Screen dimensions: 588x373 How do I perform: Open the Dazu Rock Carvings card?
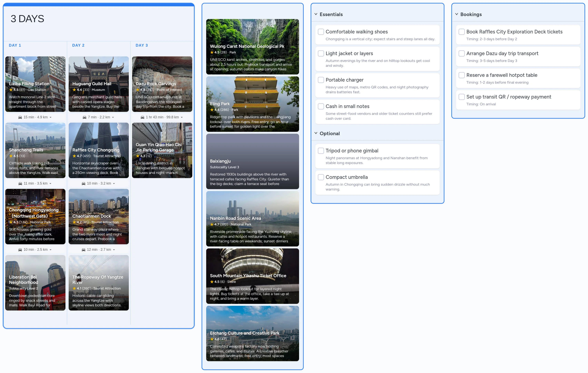click(162, 84)
